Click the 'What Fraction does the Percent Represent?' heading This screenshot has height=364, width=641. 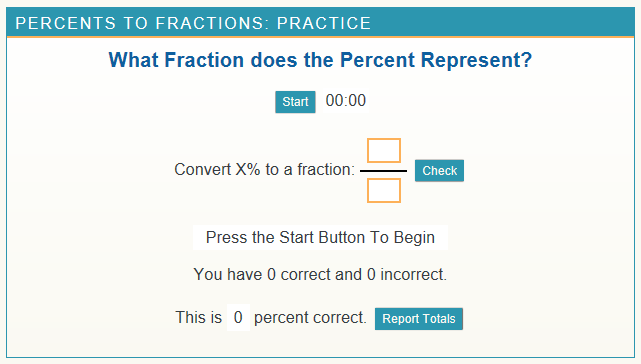320,60
